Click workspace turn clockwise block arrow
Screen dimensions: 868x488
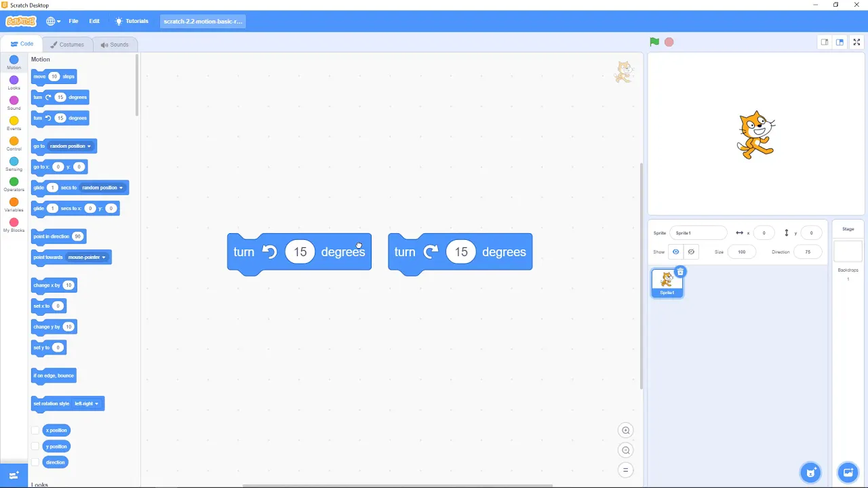(431, 252)
